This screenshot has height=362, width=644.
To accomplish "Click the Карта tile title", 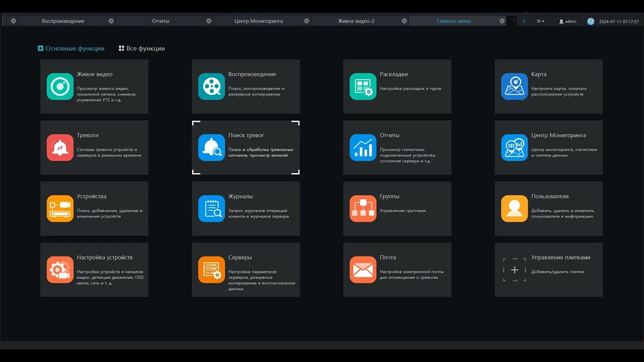I will click(539, 74).
